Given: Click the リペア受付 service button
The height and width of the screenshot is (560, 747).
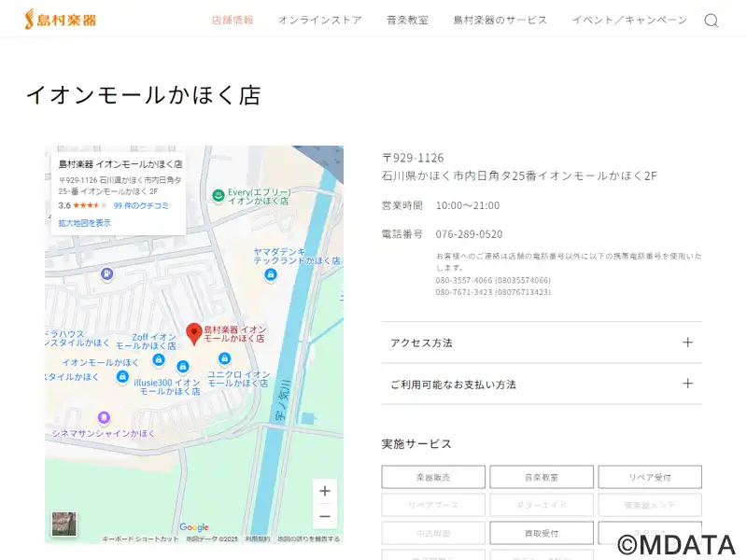Looking at the screenshot, I should pos(650,477).
